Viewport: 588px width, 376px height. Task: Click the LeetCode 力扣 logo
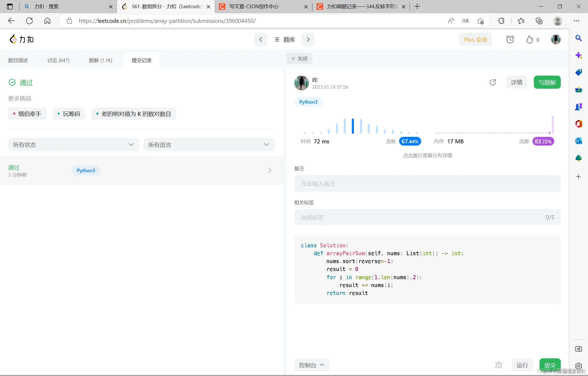pos(22,39)
